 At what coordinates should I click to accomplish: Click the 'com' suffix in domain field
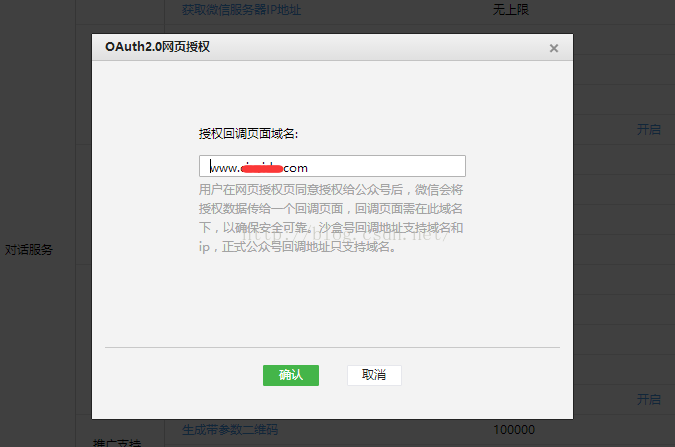pos(296,168)
